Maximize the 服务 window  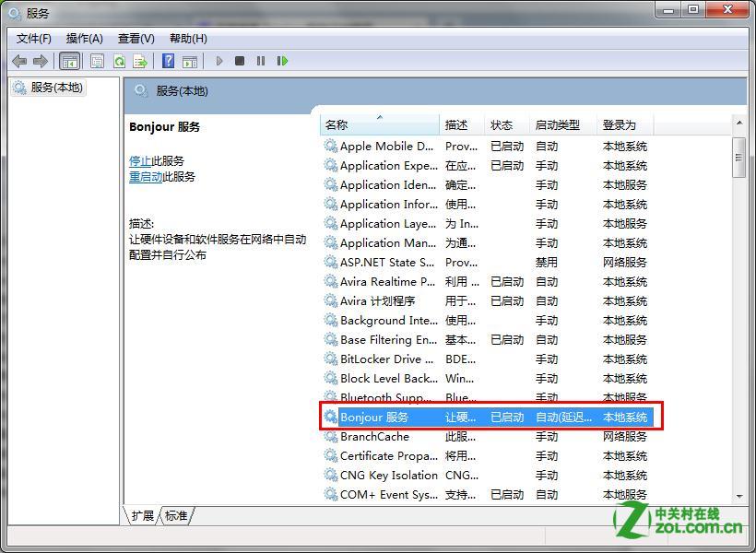pyautogui.click(x=693, y=9)
